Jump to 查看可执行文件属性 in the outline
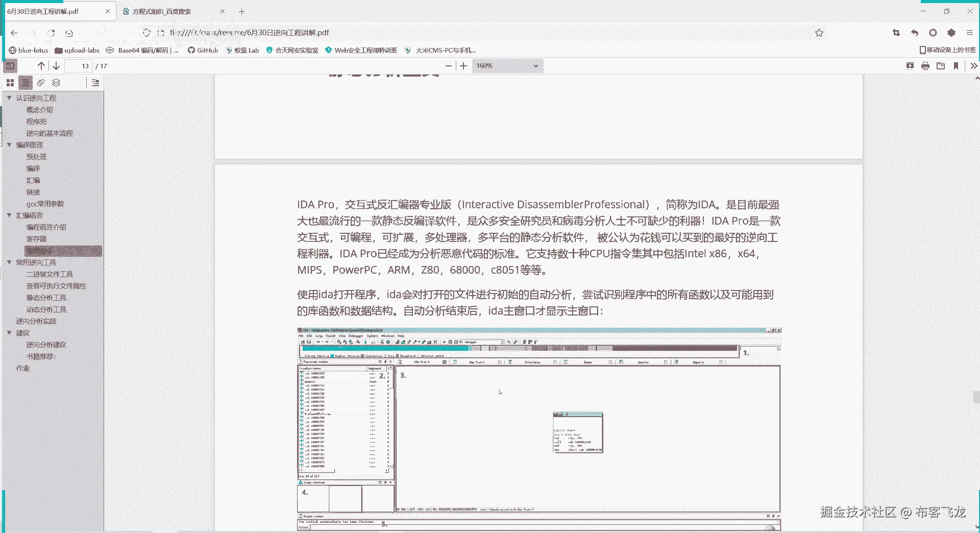This screenshot has height=533, width=980. [56, 286]
